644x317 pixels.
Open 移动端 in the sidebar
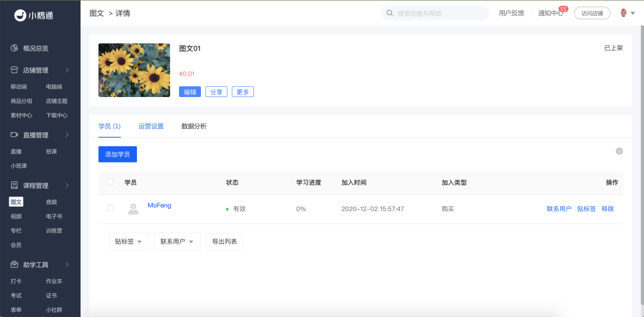[19, 86]
